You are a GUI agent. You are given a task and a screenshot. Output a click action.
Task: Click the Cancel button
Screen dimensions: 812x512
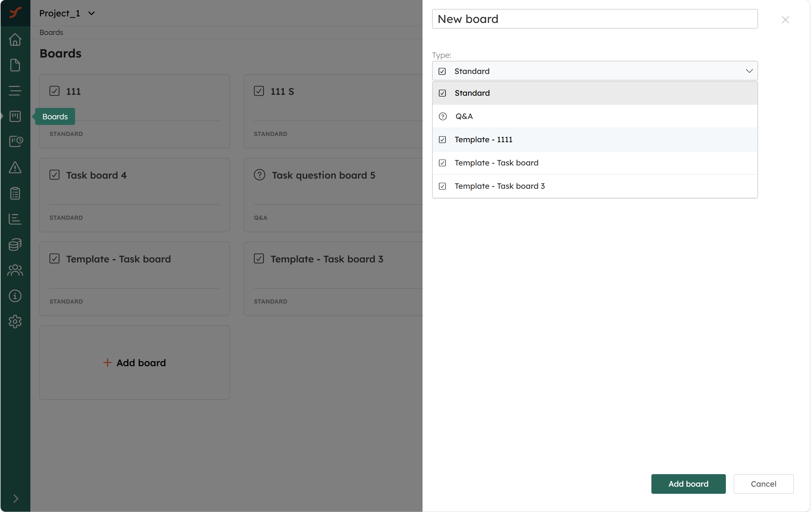click(763, 484)
